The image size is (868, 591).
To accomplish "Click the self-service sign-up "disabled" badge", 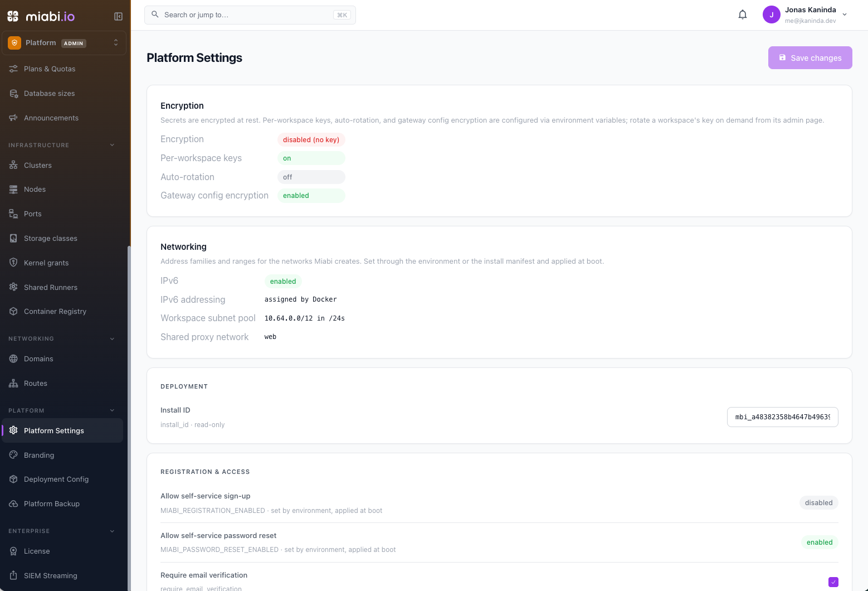I will [x=819, y=503].
